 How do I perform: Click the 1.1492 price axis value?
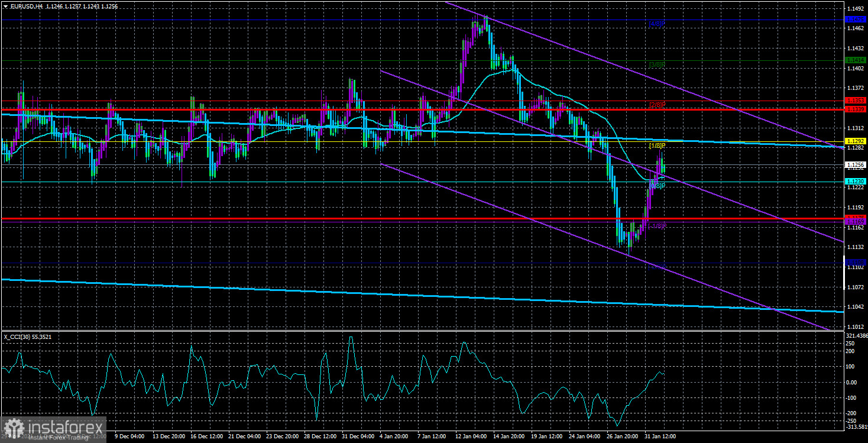point(856,8)
